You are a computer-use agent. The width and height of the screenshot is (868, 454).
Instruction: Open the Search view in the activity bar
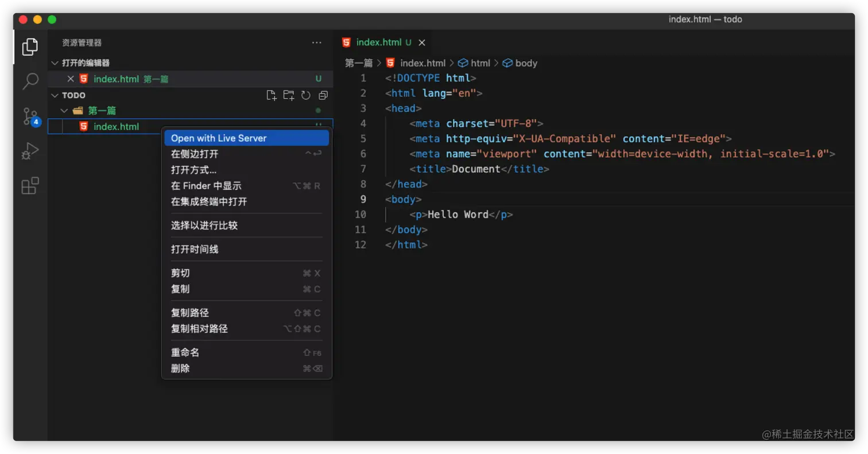pos(30,82)
